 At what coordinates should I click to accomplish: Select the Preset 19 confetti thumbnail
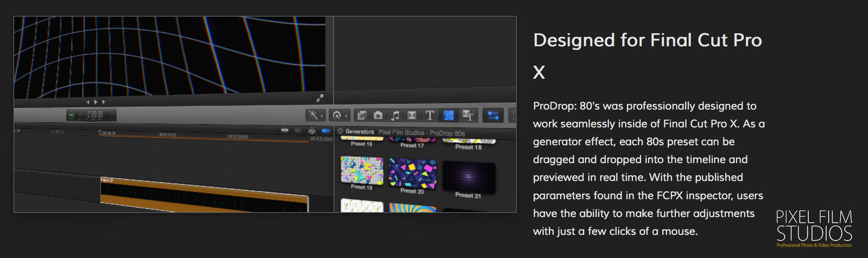[x=362, y=170]
